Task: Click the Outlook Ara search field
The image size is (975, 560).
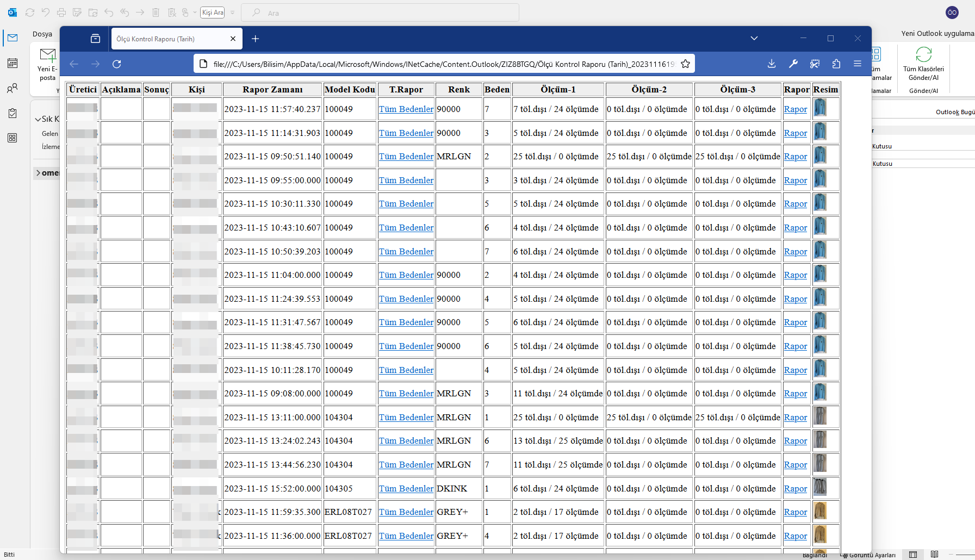Action: point(380,13)
